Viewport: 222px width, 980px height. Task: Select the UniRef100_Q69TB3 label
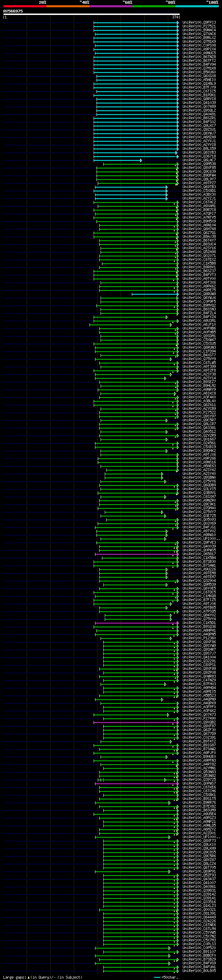199,187
